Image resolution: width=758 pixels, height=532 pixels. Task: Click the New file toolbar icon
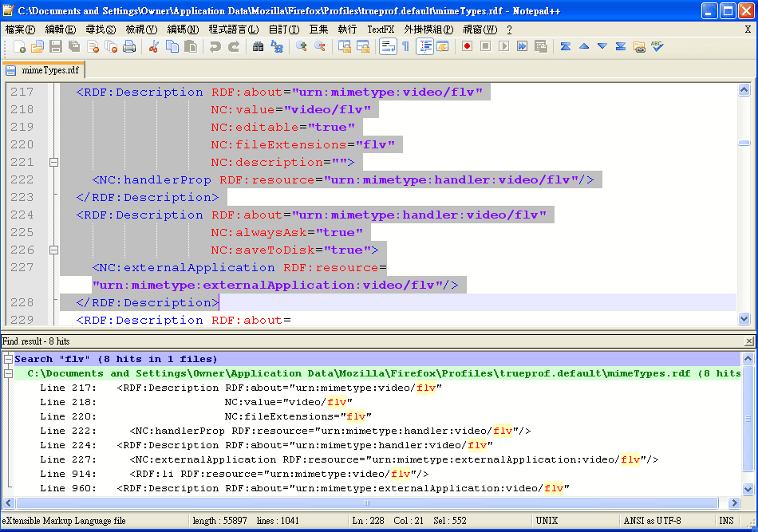[x=19, y=46]
